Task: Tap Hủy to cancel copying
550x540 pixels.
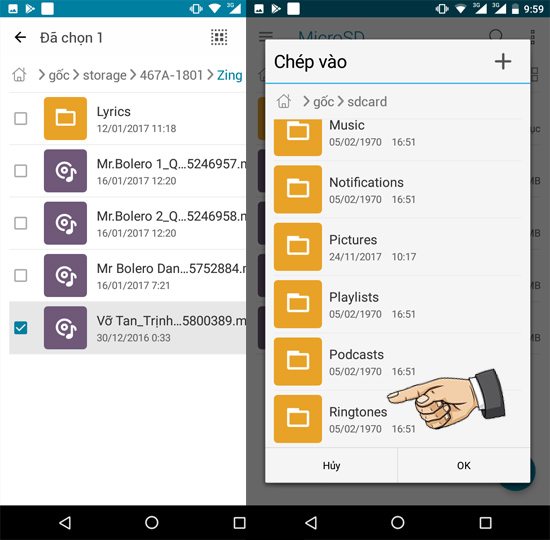Action: click(331, 465)
